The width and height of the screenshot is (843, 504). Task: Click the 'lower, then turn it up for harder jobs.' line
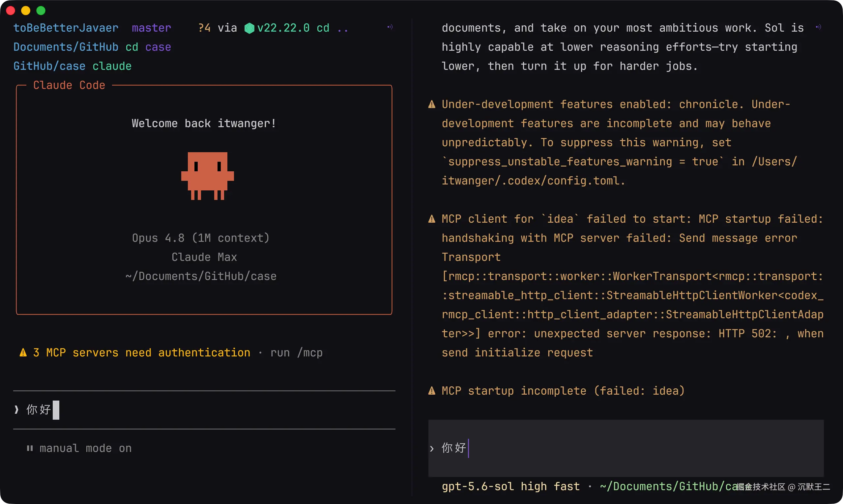pyautogui.click(x=570, y=66)
